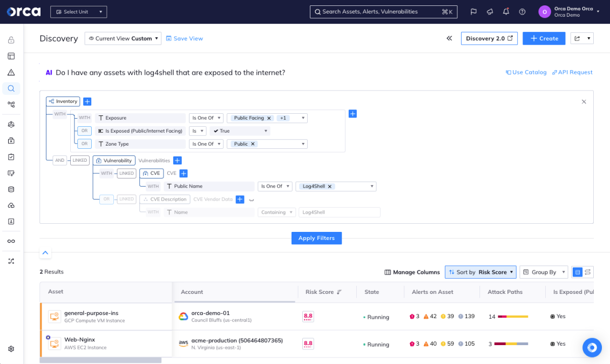Click the Orca logo
This screenshot has height=364, width=610.
pyautogui.click(x=24, y=12)
